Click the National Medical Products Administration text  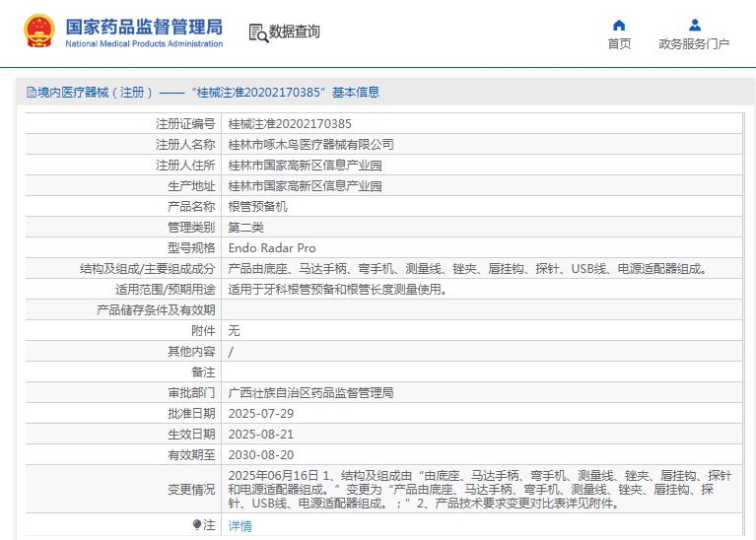(144, 44)
